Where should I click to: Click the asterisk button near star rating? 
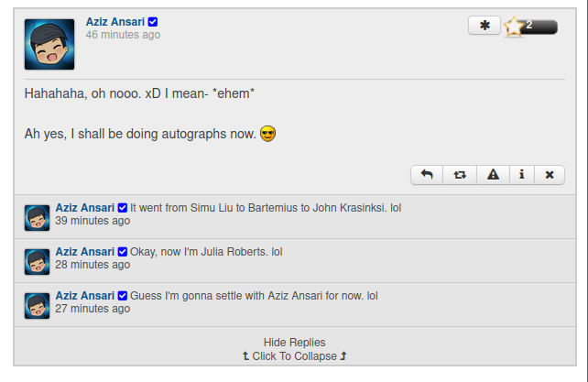pos(485,26)
